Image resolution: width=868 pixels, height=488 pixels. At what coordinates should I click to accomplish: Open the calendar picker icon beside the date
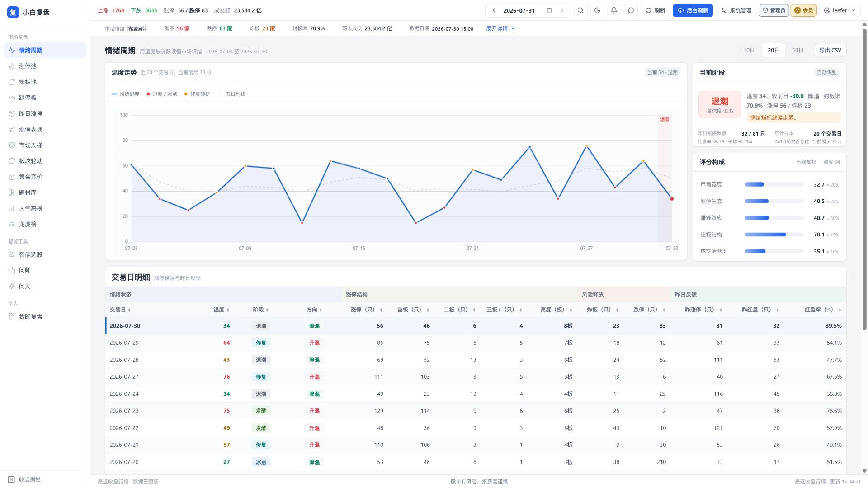click(x=549, y=10)
